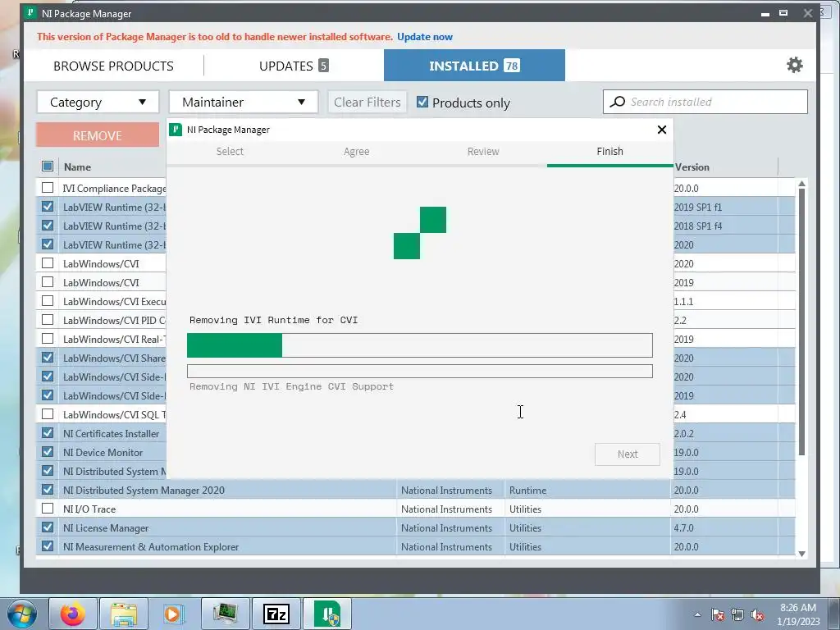Open the Maintainer filter dropdown
The width and height of the screenshot is (840, 630).
pos(244,102)
